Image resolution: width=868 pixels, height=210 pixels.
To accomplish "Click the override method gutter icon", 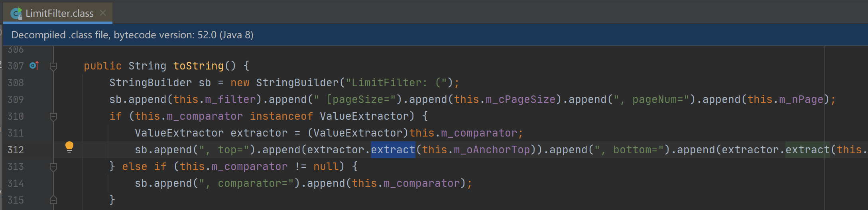I will pyautogui.click(x=34, y=65).
